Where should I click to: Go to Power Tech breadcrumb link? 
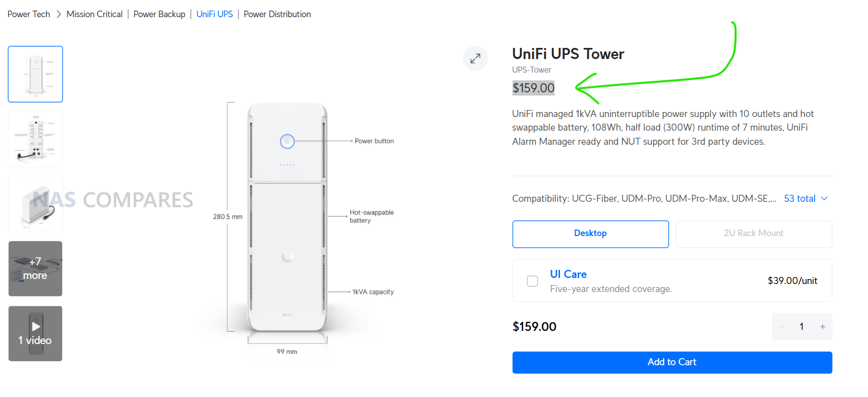pos(29,14)
